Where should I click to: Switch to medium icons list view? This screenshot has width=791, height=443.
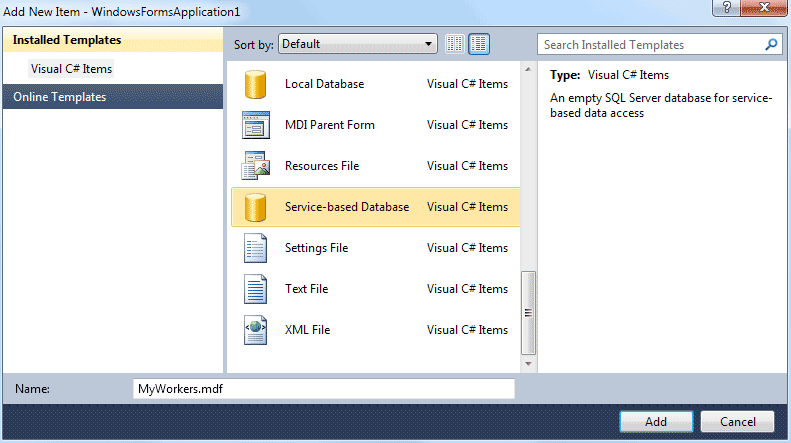(479, 44)
